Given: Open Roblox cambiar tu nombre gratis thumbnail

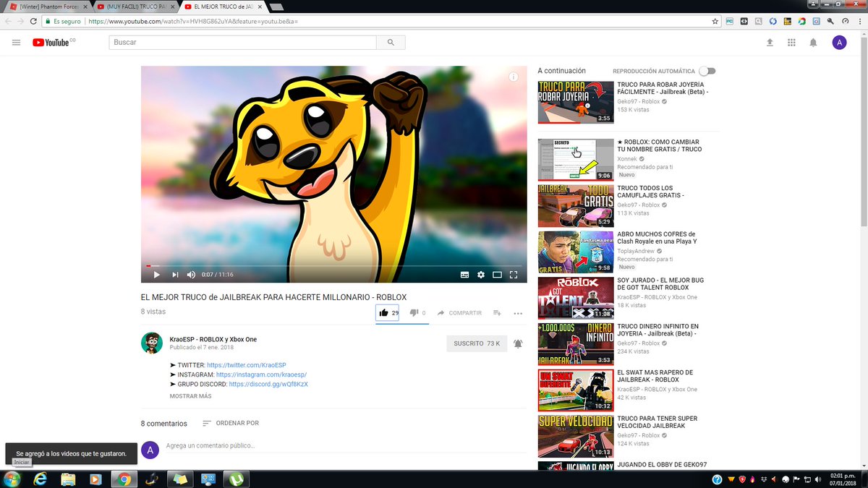Looking at the screenshot, I should coord(576,160).
